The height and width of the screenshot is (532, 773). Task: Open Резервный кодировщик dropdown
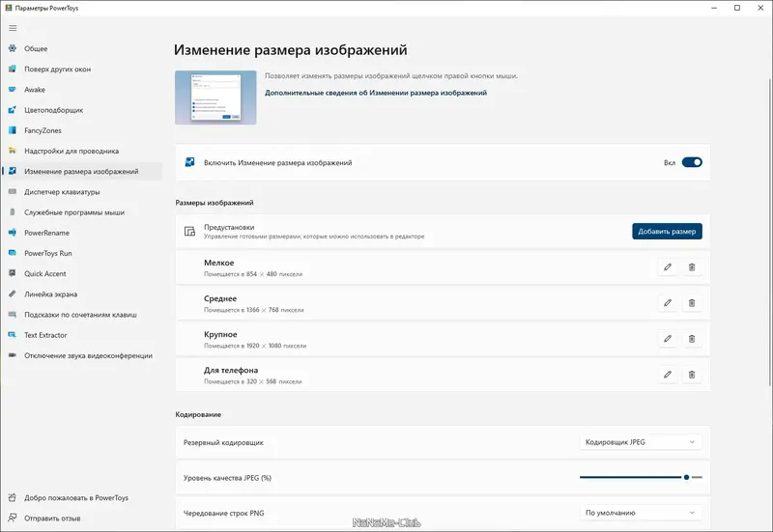click(x=641, y=442)
